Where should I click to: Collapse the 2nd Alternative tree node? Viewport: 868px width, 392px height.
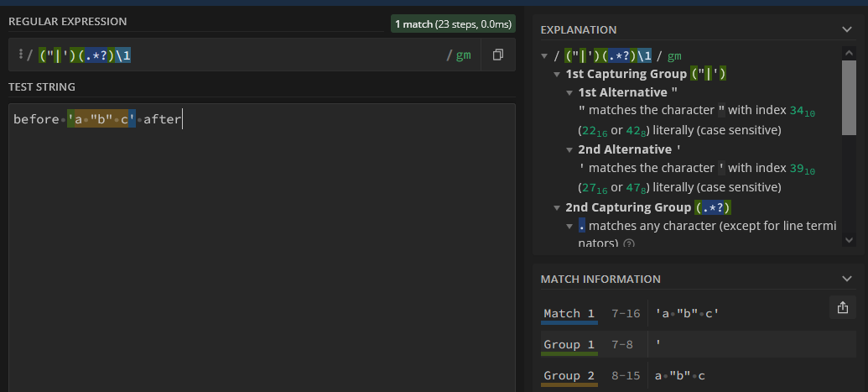tap(569, 149)
